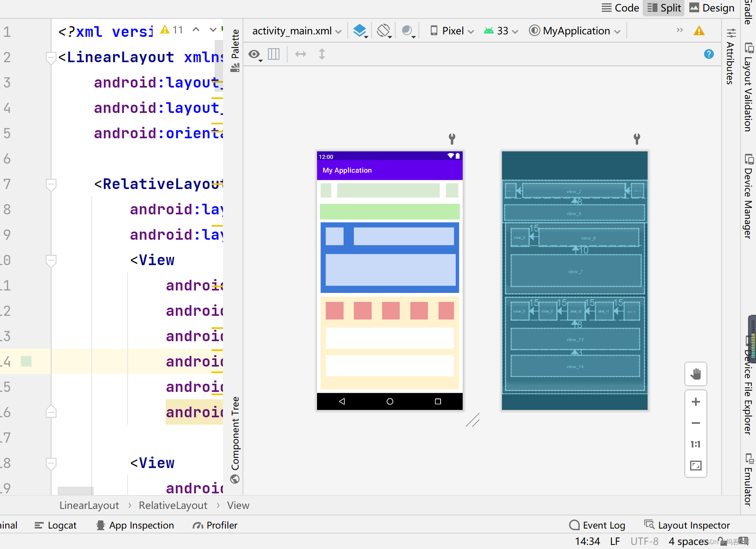Collapse the LinearLayout fold marker on line 2

51,58
